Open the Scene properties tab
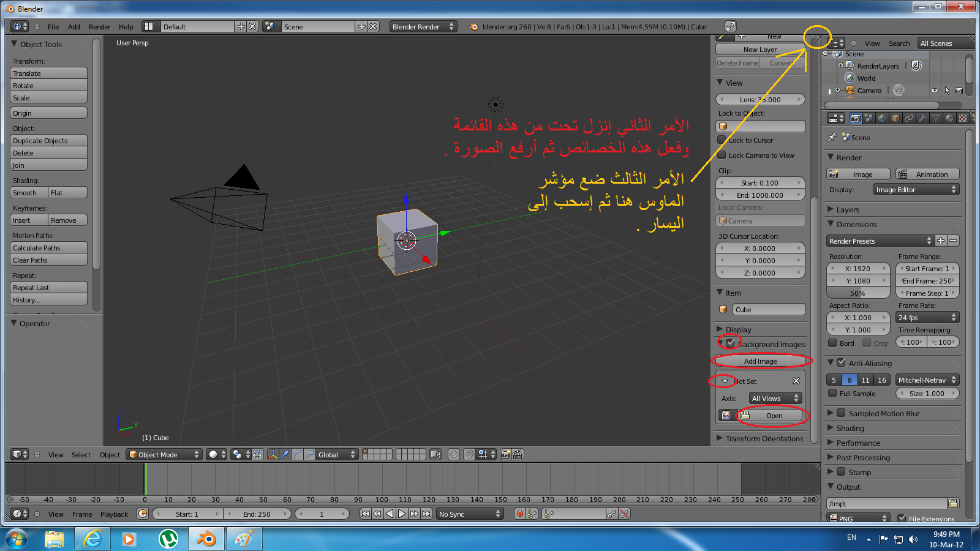 click(x=869, y=118)
